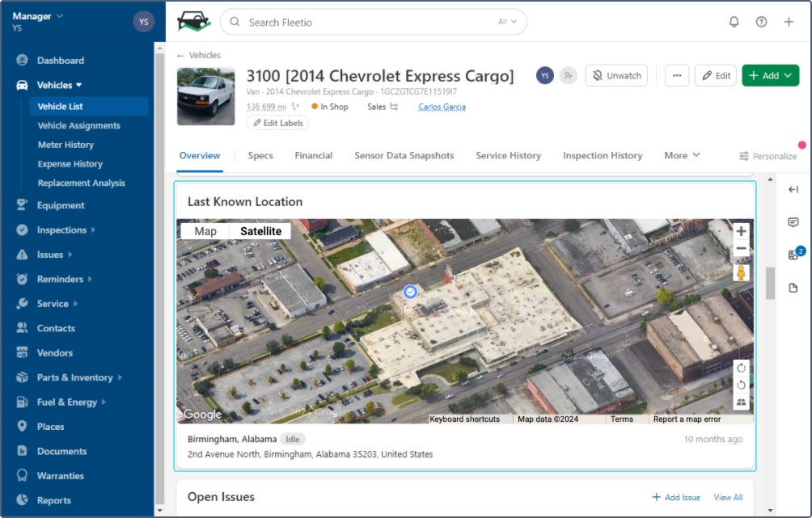Open Carlos Garcia operator link
This screenshot has height=518, width=812.
[442, 107]
